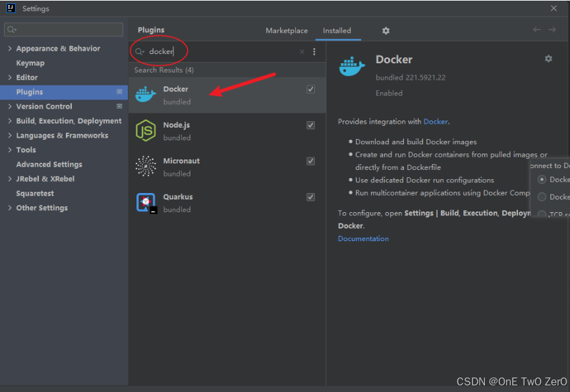The height and width of the screenshot is (392, 570).
Task: Select Plugins in settings tree
Action: [x=64, y=92]
